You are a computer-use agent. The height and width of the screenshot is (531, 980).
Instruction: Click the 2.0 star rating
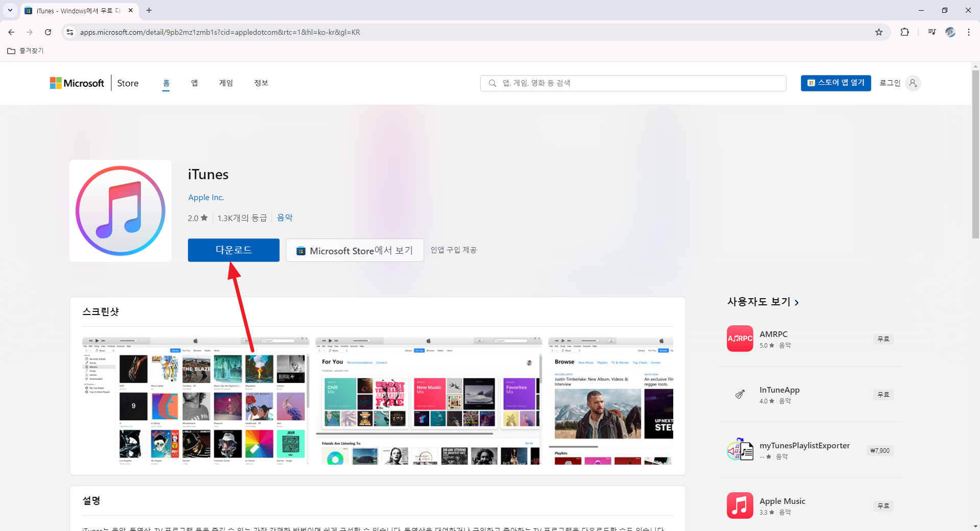(x=198, y=218)
